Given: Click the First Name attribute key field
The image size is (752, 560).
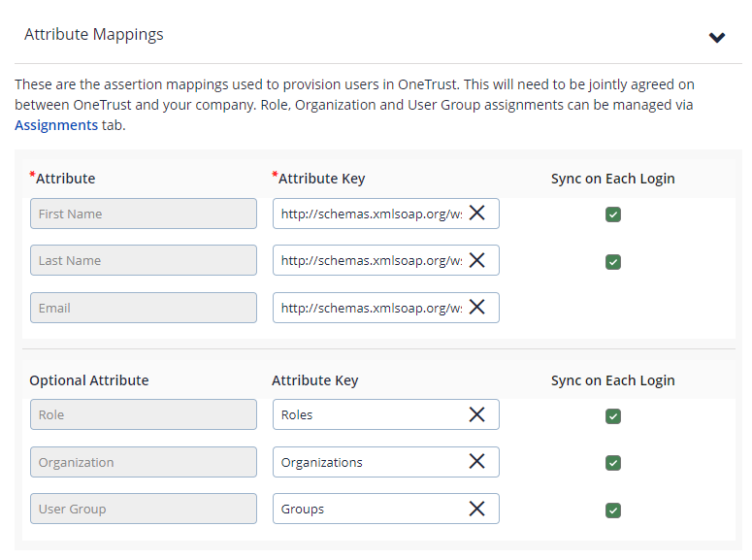Looking at the screenshot, I should [x=371, y=214].
